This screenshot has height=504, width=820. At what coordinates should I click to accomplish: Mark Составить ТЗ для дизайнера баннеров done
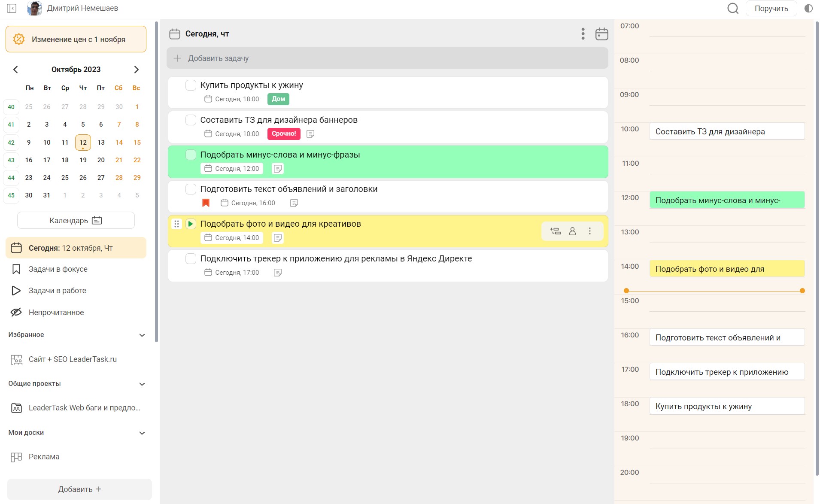pyautogui.click(x=191, y=120)
